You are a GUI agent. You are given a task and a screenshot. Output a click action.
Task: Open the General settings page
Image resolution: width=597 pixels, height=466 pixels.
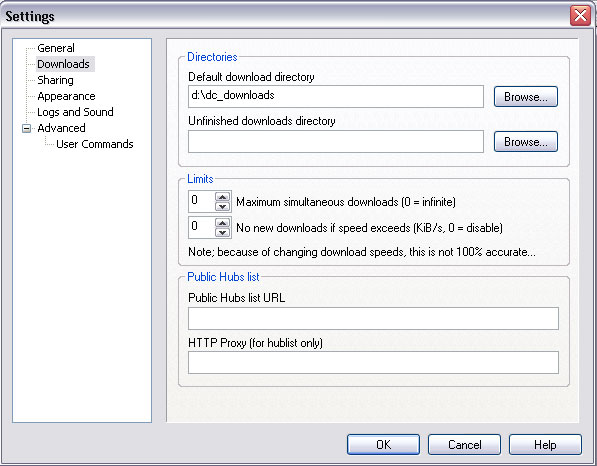[56, 48]
